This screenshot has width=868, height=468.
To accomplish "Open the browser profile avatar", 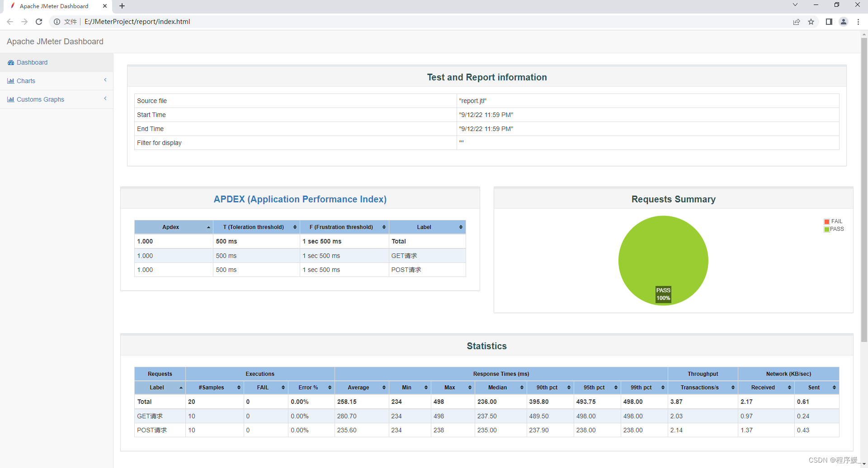I will point(844,22).
